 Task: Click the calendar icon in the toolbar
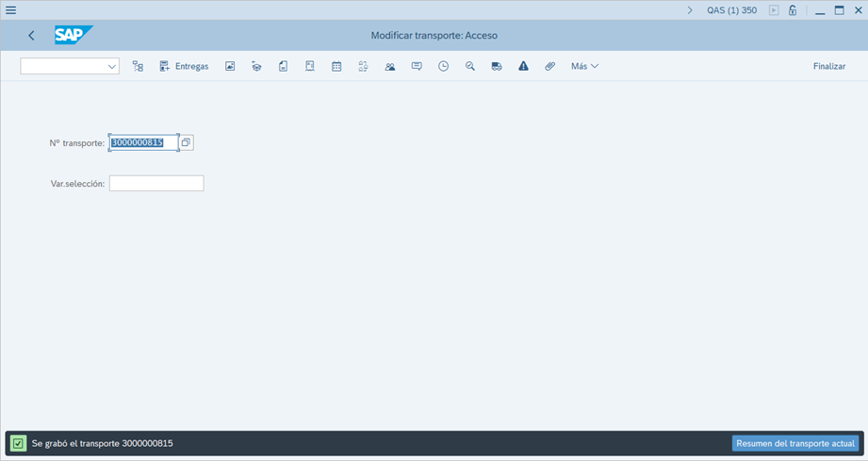point(336,66)
